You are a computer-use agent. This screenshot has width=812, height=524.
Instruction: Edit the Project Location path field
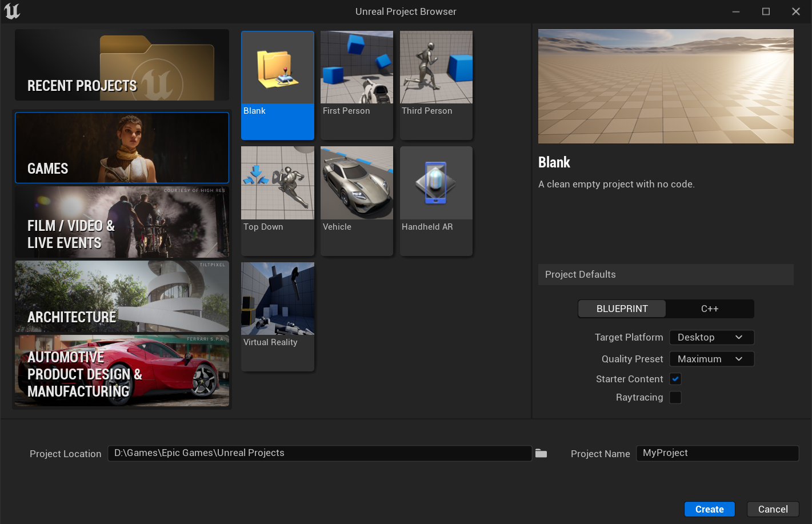click(x=319, y=453)
